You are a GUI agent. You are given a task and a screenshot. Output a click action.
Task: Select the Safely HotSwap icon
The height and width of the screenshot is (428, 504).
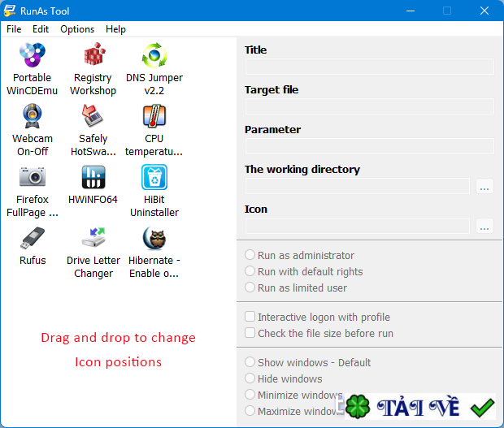[x=93, y=116]
